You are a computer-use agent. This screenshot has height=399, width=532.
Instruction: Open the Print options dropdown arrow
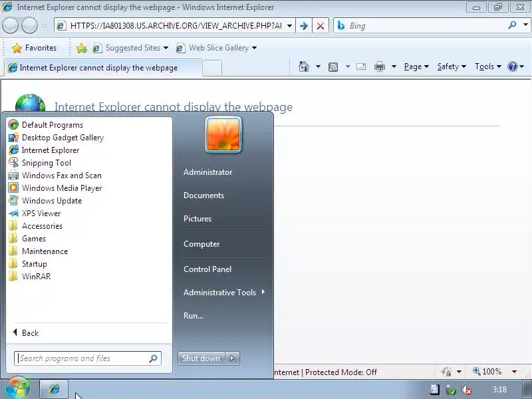[x=394, y=66]
